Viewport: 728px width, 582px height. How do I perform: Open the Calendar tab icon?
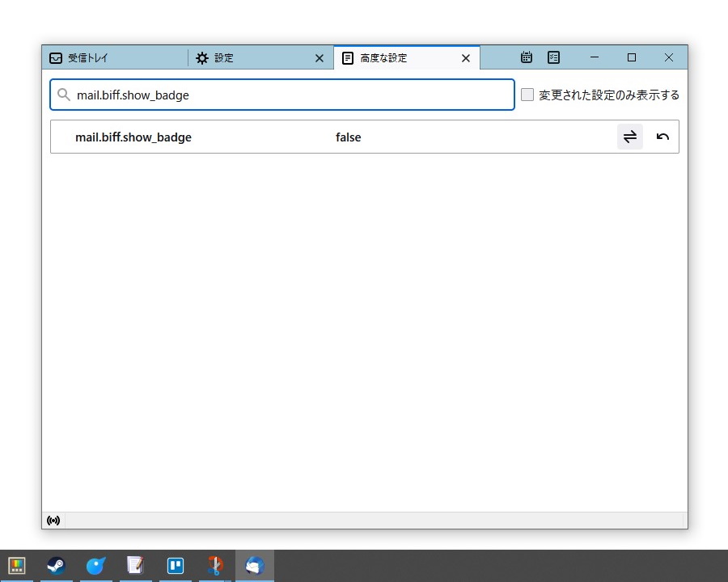pyautogui.click(x=527, y=57)
